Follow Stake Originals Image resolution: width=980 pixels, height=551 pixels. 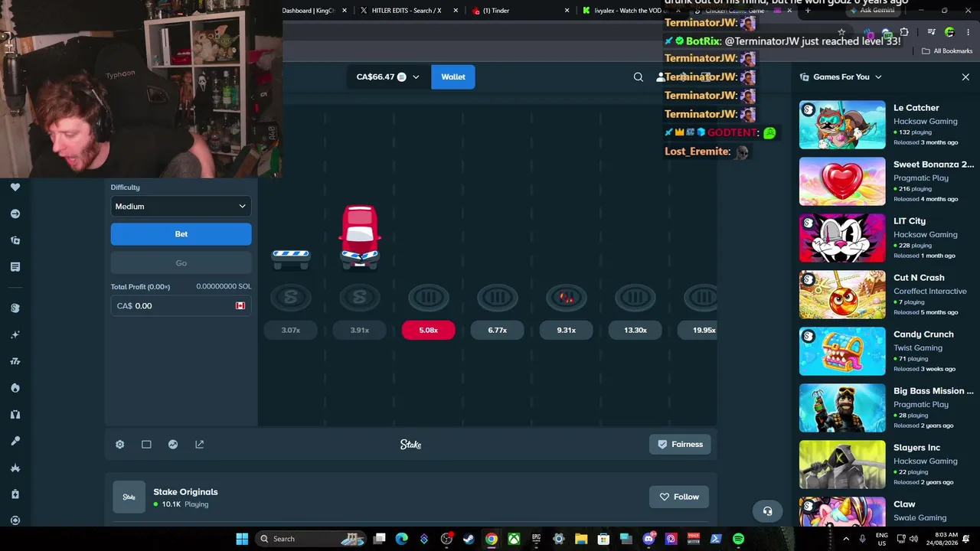pyautogui.click(x=679, y=497)
